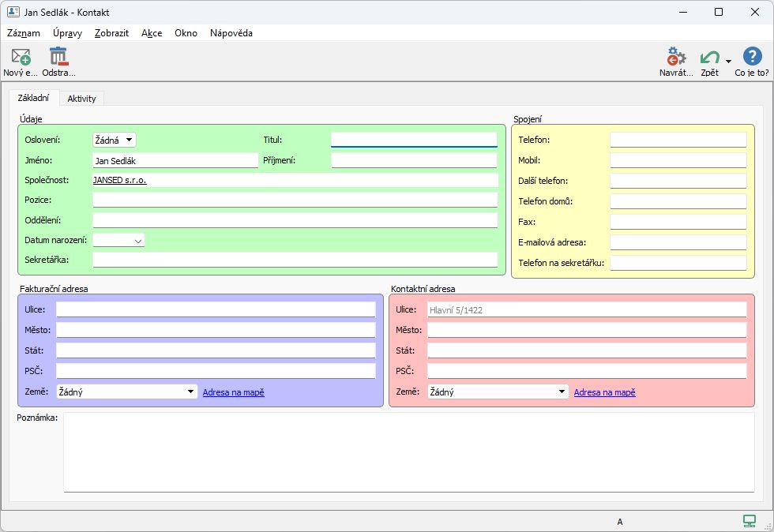Open the Zpět dropdown arrow
The height and width of the screenshot is (532, 774).
tap(728, 61)
